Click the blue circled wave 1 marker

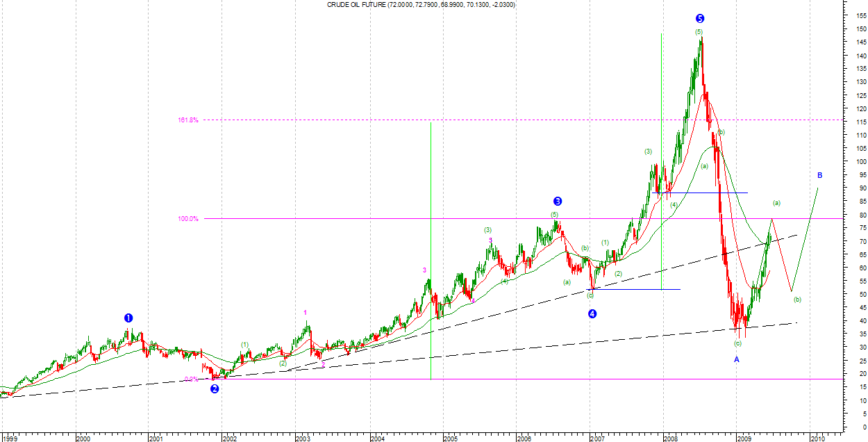128,318
